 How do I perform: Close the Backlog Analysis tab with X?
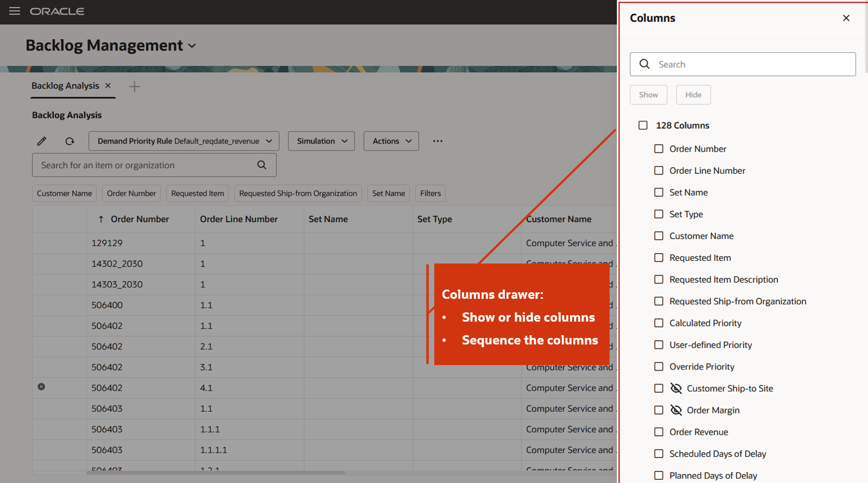click(108, 86)
